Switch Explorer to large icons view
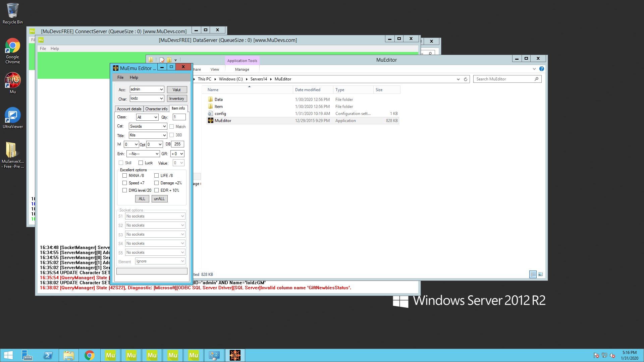This screenshot has width=644, height=362. click(540, 274)
